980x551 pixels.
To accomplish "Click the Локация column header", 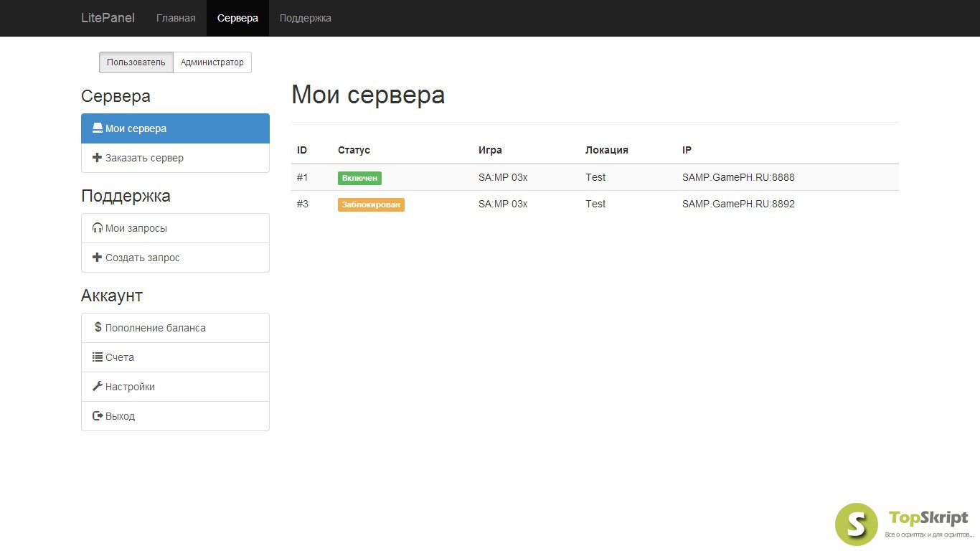I will (606, 150).
